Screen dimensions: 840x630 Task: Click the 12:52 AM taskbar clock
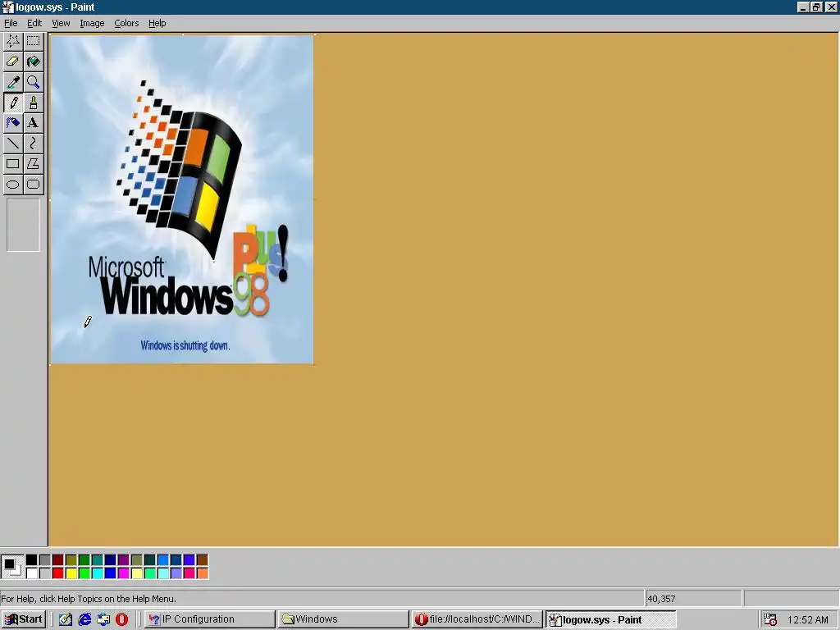click(x=807, y=620)
